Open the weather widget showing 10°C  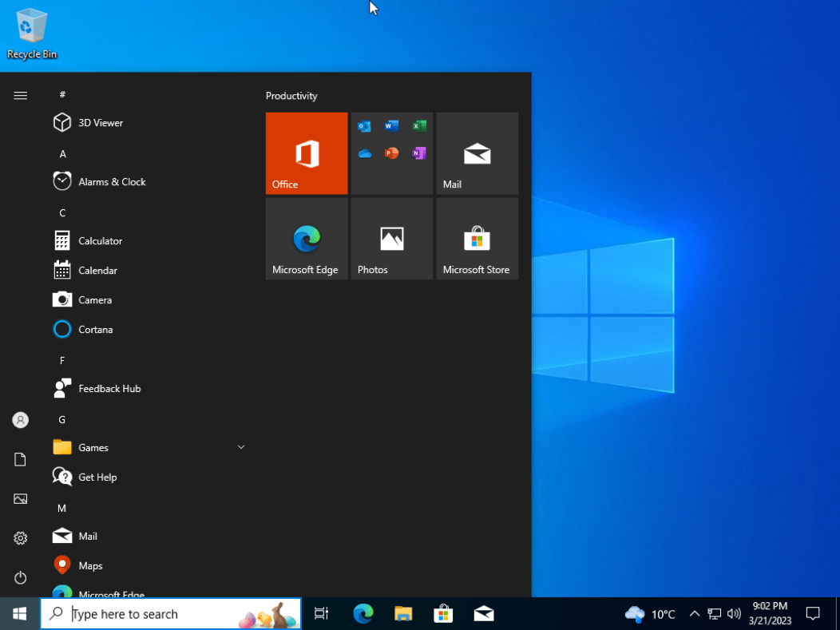tap(650, 614)
